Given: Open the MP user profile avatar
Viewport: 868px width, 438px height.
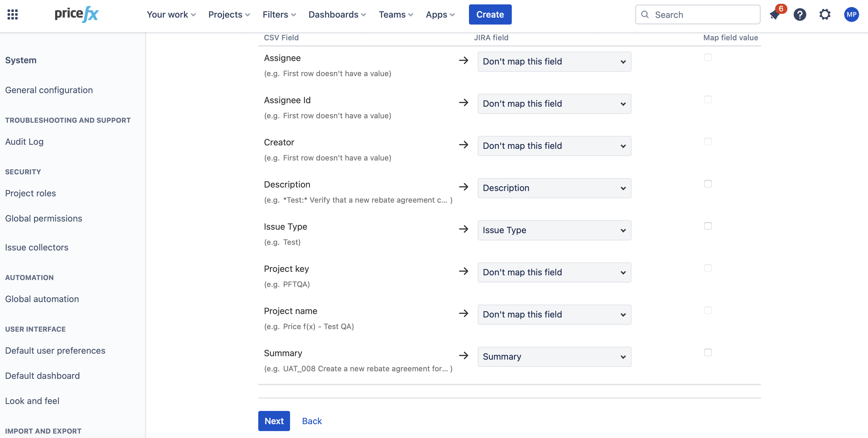Looking at the screenshot, I should [851, 14].
